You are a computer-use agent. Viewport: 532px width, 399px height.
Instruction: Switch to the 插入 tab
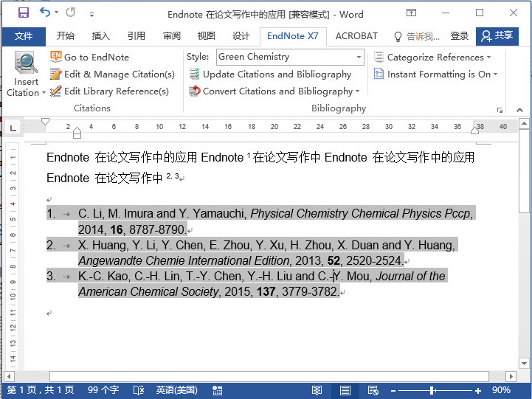pos(101,36)
